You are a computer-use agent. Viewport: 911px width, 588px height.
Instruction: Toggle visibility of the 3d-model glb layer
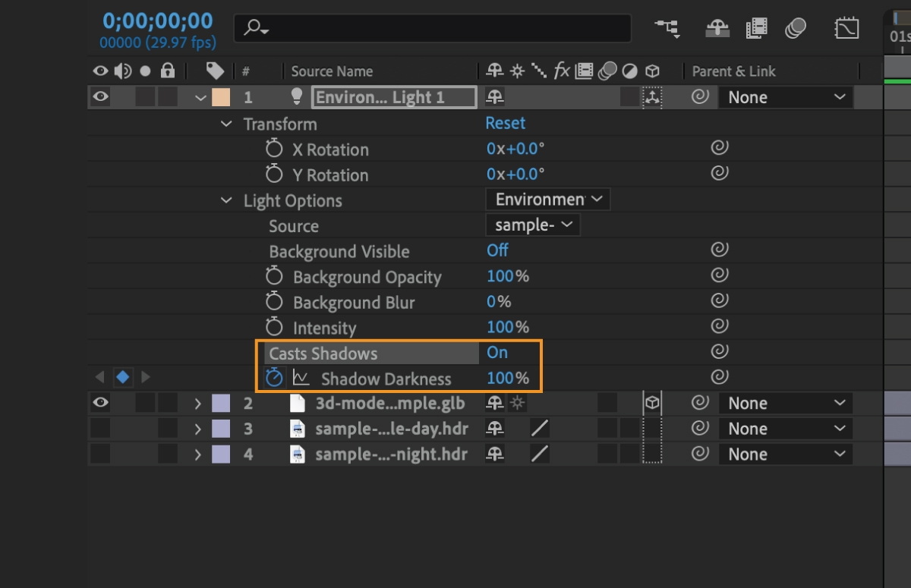coord(100,403)
